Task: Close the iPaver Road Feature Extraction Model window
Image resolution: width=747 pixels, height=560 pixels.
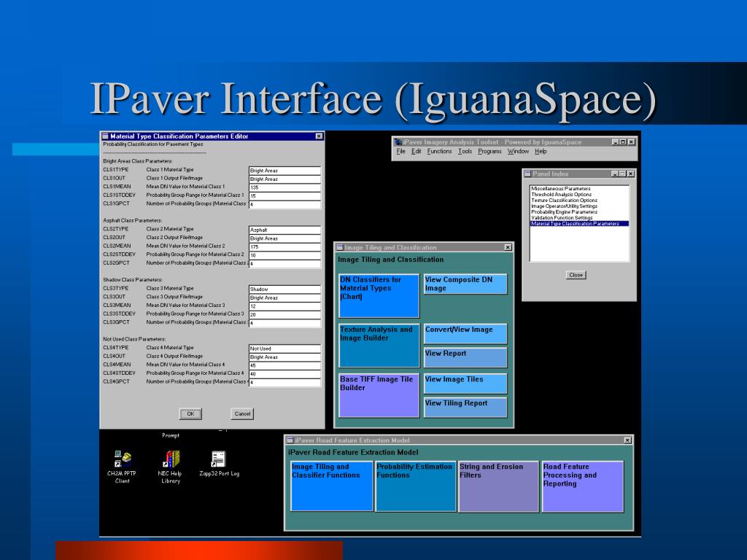Action: [x=627, y=440]
